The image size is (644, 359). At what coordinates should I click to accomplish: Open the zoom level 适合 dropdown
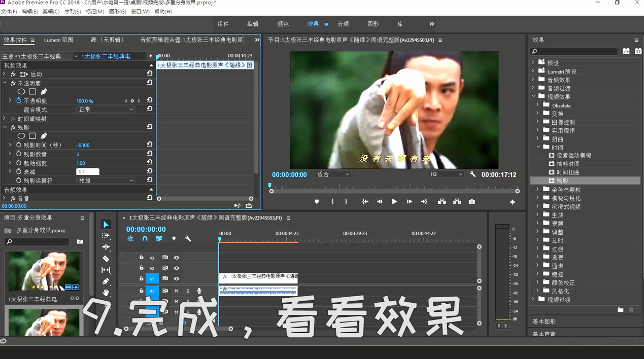(333, 174)
